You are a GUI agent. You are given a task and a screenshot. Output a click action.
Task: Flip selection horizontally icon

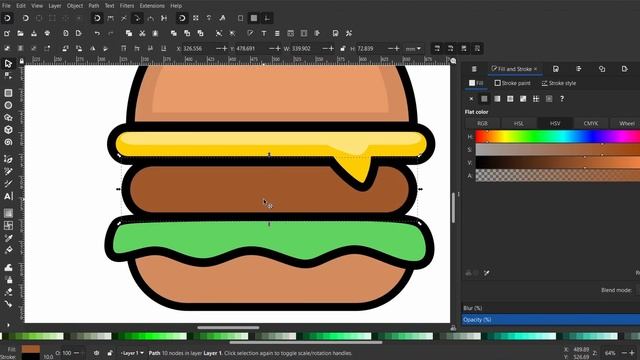(x=93, y=49)
